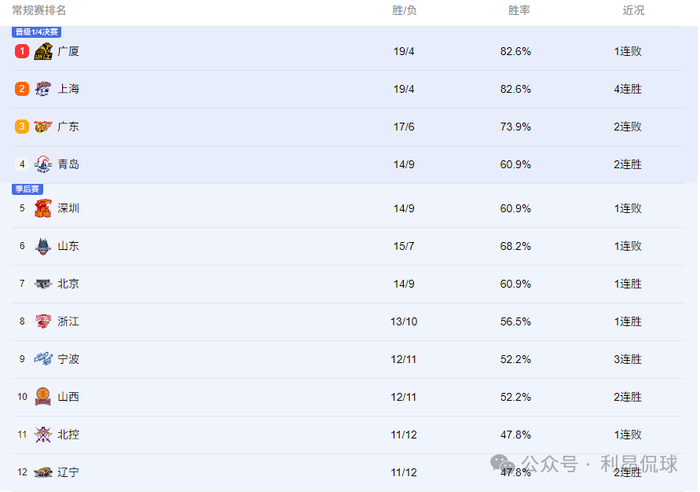Screen dimensions: 700x492
Task: Click the 山西 team logo icon
Action: (43, 397)
